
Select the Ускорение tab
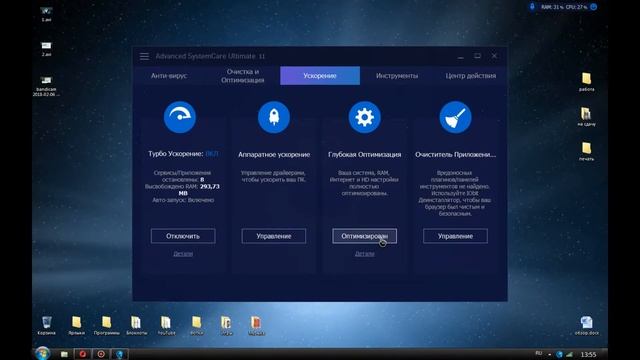pyautogui.click(x=320, y=76)
